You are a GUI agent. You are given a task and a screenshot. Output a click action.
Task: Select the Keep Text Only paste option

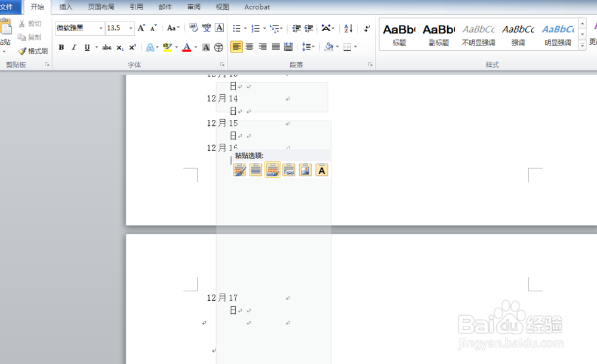[321, 169]
